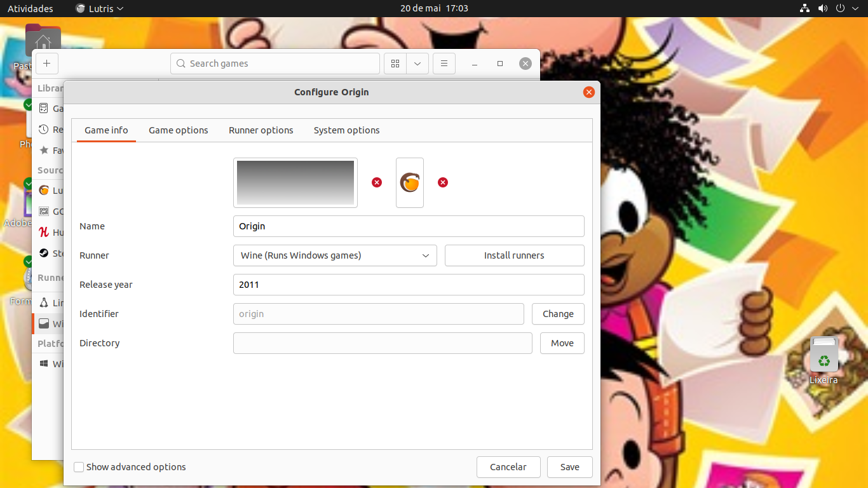868x488 pixels.
Task: Enable Show advanced options checkbox
Action: (x=79, y=467)
